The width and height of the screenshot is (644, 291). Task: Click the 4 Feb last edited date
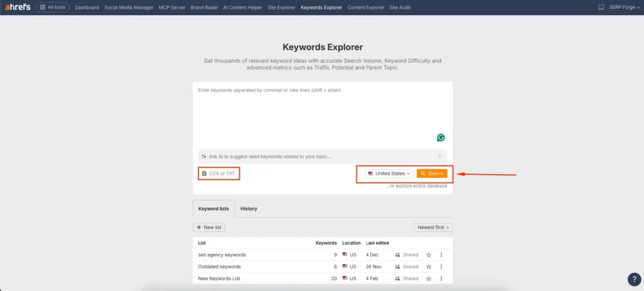click(x=372, y=278)
